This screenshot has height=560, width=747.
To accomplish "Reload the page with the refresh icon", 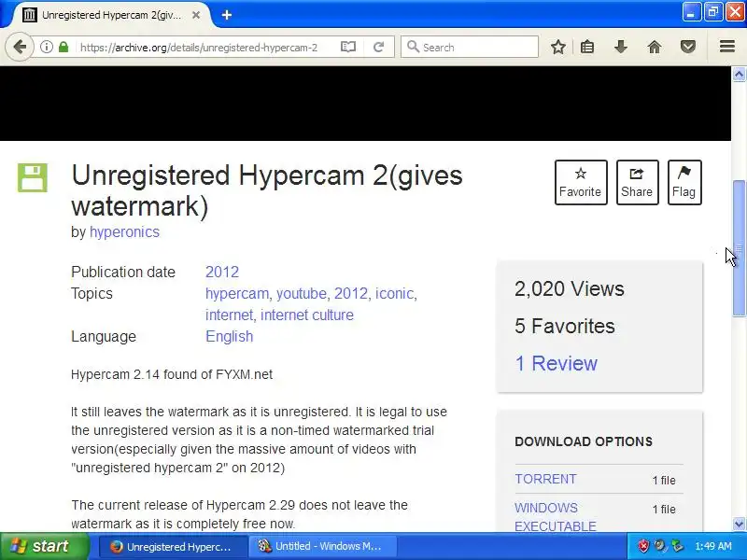I will [379, 47].
